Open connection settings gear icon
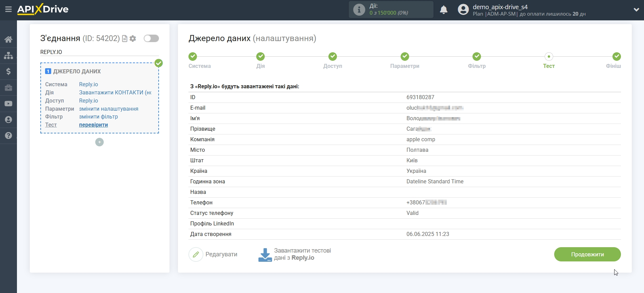 tap(133, 39)
